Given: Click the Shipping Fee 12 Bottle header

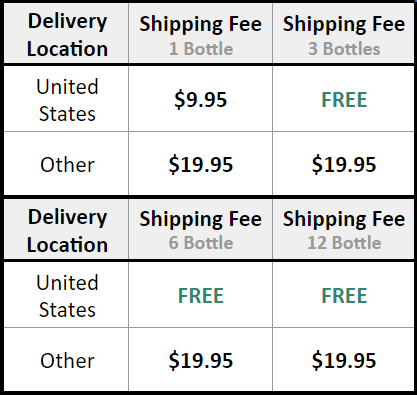Looking at the screenshot, I should (344, 230).
